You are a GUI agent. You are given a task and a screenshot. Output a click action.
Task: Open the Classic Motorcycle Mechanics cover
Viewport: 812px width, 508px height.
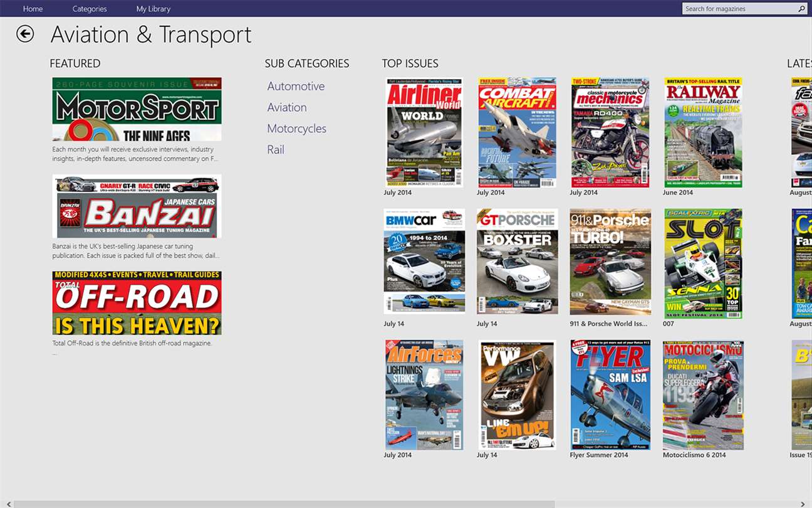point(611,132)
